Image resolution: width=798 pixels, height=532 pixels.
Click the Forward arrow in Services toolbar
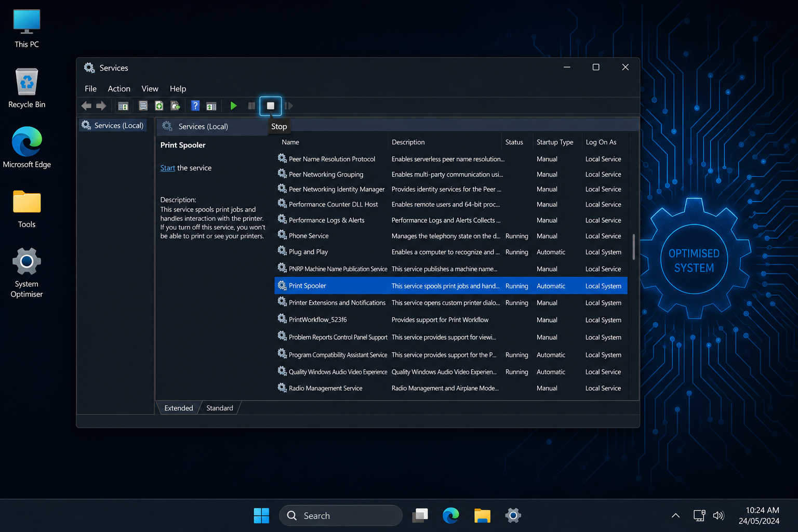click(101, 106)
